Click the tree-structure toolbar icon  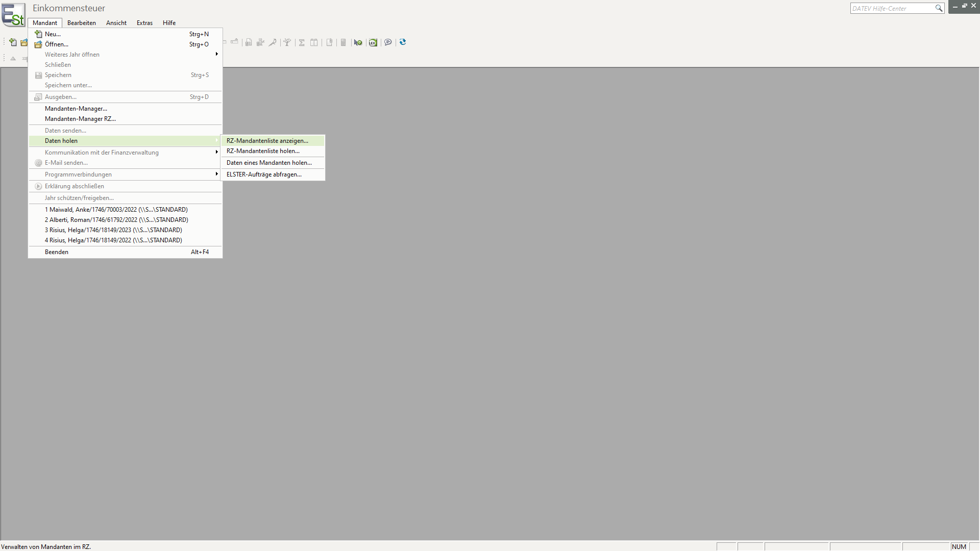pos(287,42)
